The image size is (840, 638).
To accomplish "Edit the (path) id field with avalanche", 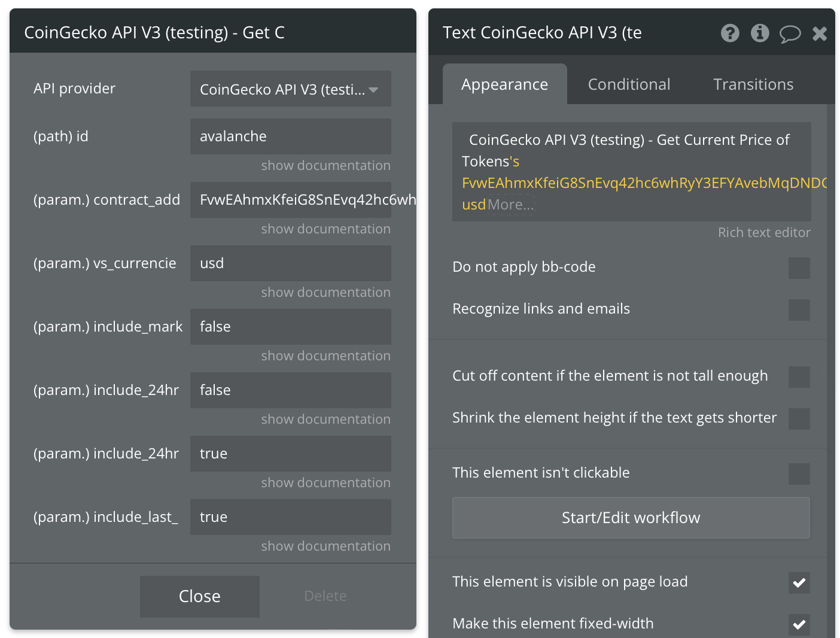I will pyautogui.click(x=291, y=136).
